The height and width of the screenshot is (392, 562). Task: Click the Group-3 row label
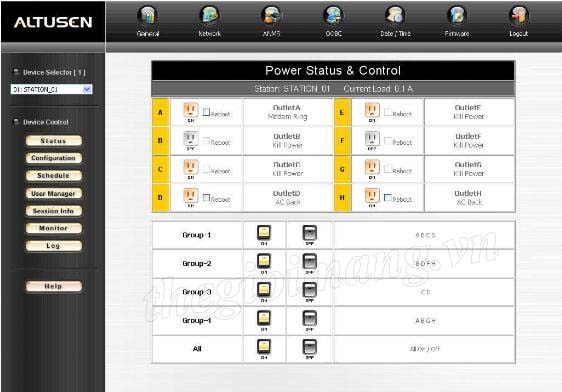pos(196,292)
